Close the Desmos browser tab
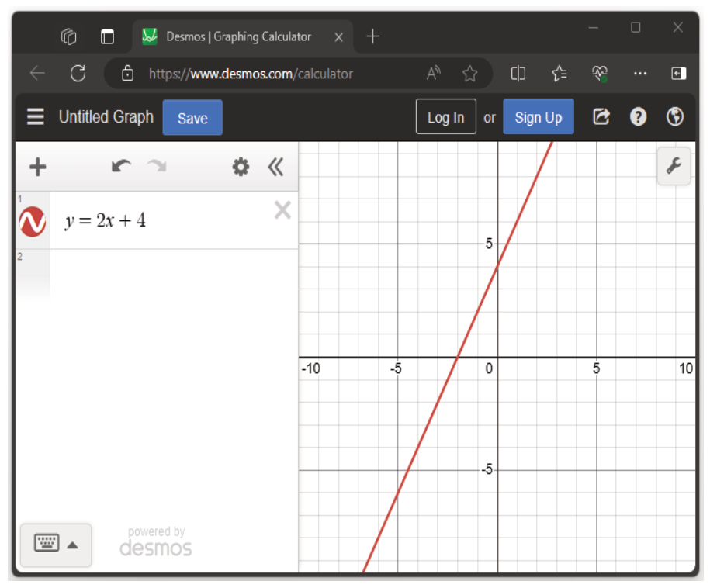The image size is (710, 588). point(338,37)
